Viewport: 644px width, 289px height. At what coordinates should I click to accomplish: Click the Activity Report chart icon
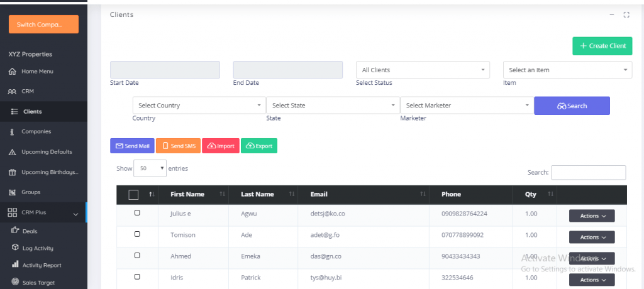tap(16, 265)
